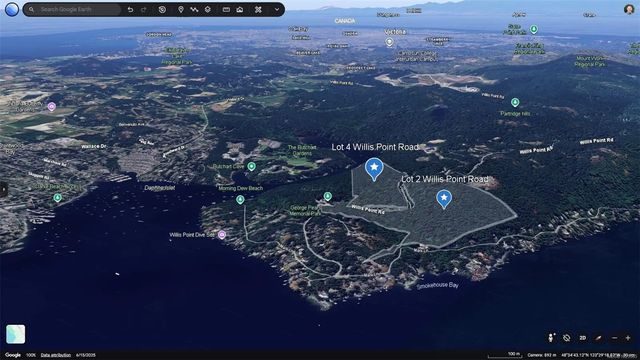This screenshot has height=360, width=640.
Task: Click the Partridge Hills park marker
Action: click(x=515, y=102)
